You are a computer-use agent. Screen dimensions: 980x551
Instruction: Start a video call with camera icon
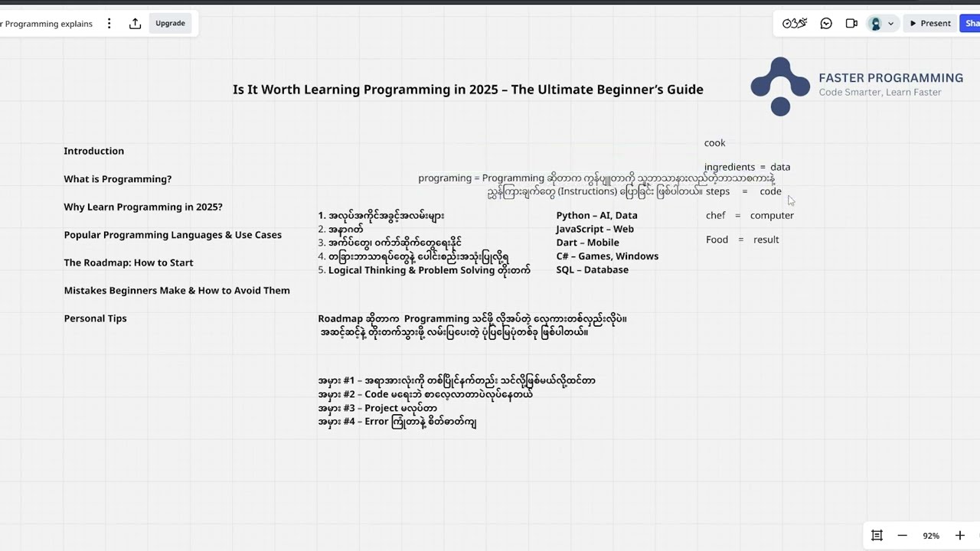click(x=851, y=24)
